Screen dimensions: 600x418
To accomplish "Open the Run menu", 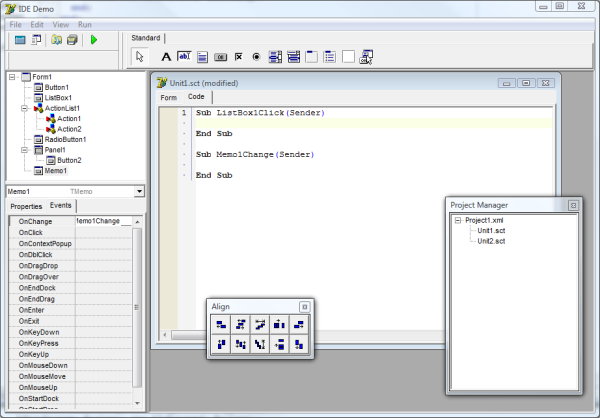I will pyautogui.click(x=85, y=22).
